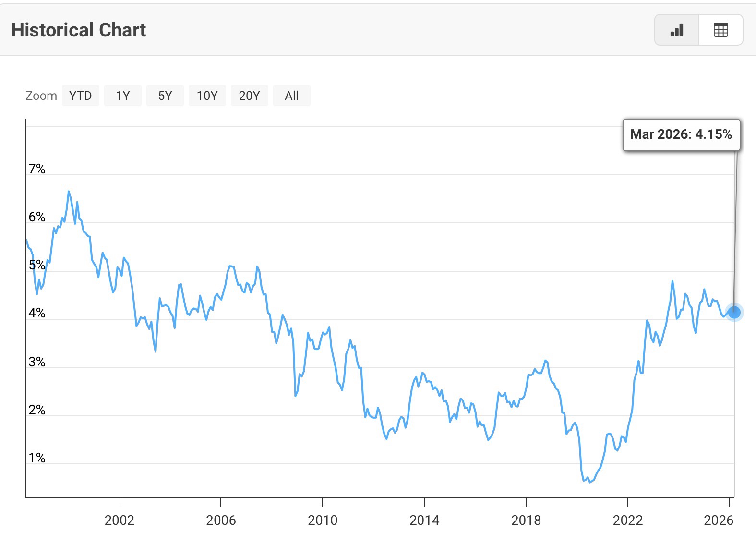Show All historical data range
This screenshot has width=756, height=545.
292,96
